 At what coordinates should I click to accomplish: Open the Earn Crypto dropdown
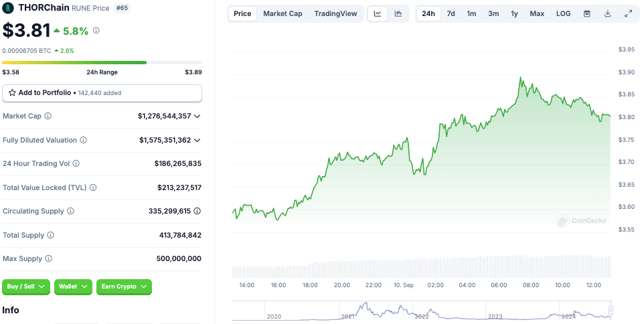124,287
